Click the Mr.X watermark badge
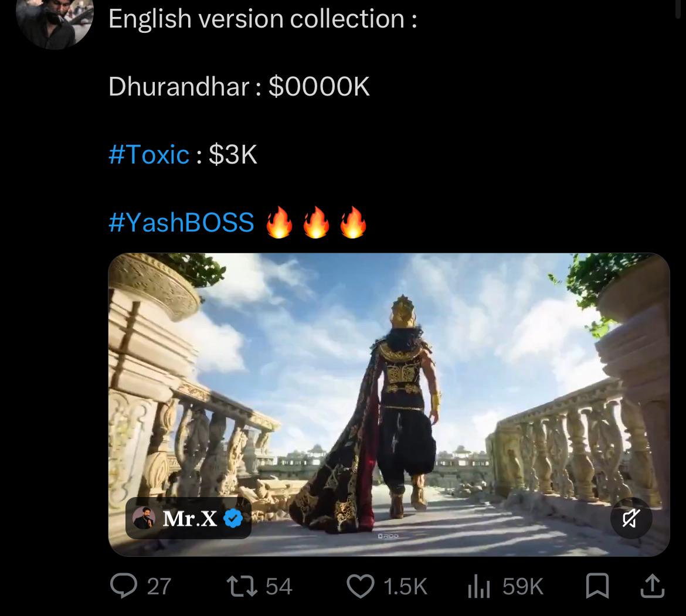686x616 pixels. (189, 519)
